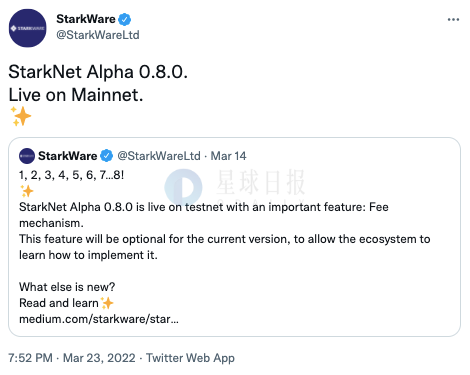Click the Twitter Web App source label
Image resolution: width=470 pixels, height=375 pixels.
point(190,358)
